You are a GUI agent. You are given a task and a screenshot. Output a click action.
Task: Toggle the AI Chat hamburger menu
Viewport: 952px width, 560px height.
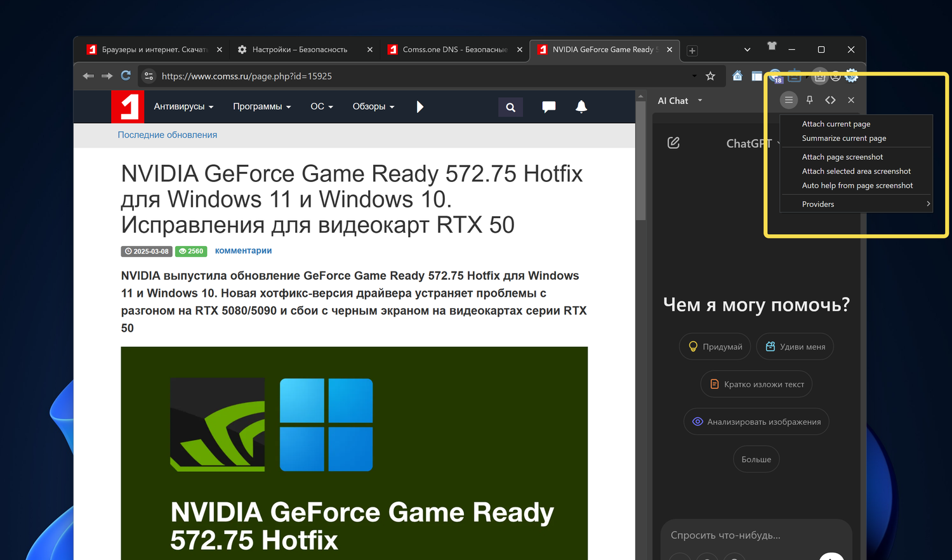pyautogui.click(x=788, y=100)
